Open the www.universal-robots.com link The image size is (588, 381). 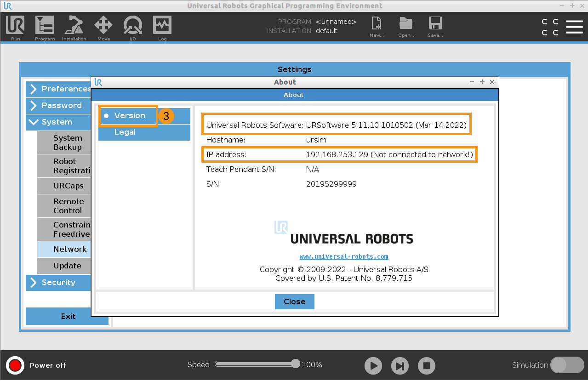[x=344, y=256]
